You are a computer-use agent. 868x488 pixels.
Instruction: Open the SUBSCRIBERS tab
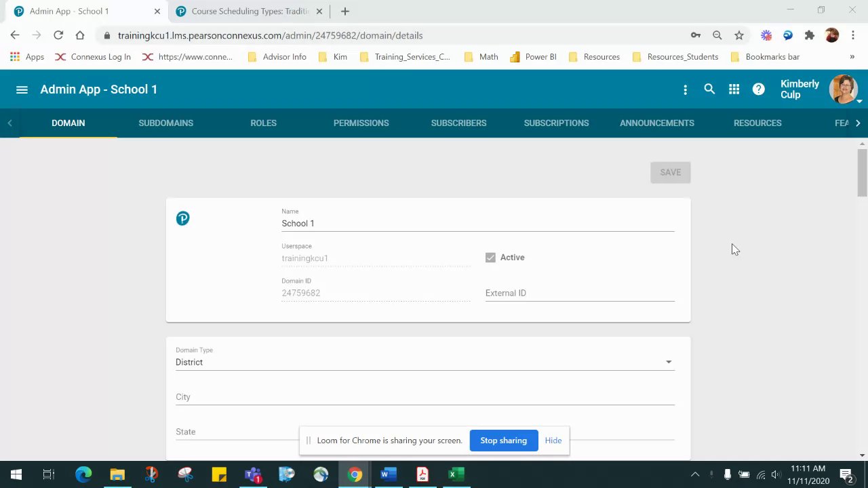(458, 123)
